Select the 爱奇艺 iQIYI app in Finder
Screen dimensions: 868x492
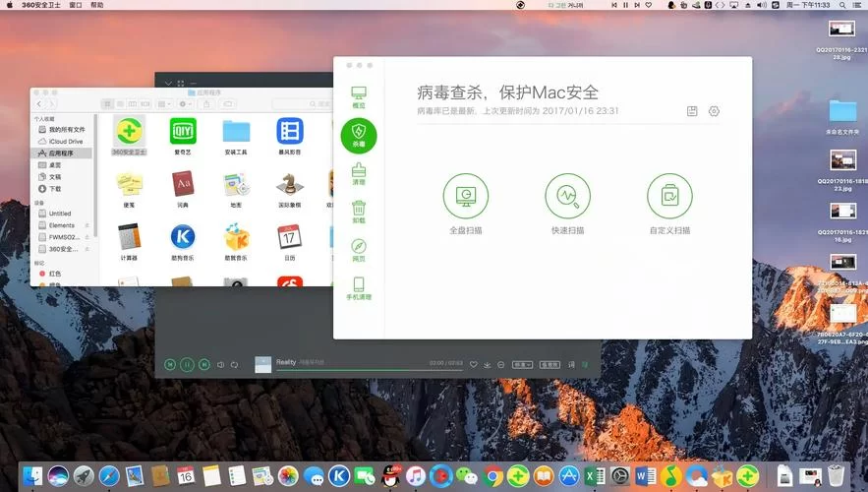pos(183,136)
